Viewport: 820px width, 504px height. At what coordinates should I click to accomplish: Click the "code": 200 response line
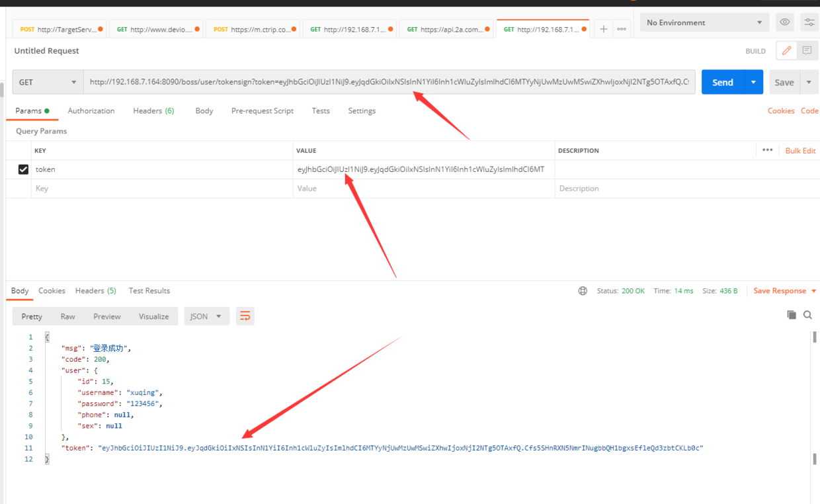point(85,359)
